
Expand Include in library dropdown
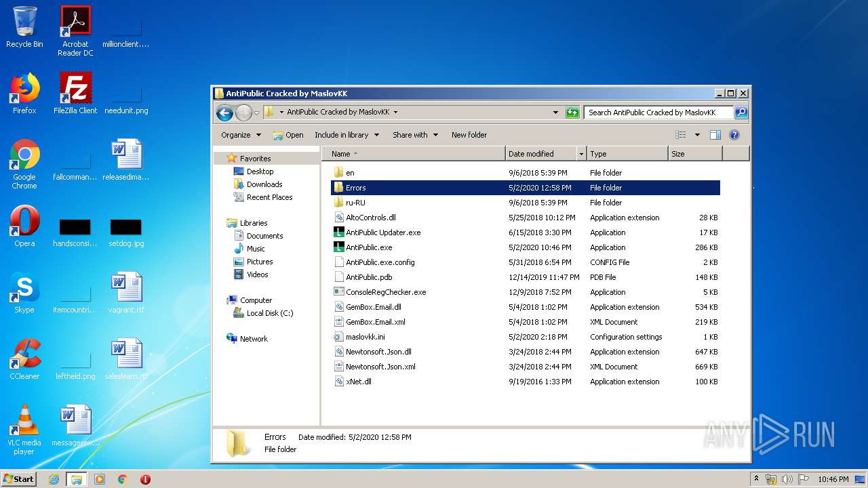[x=347, y=135]
